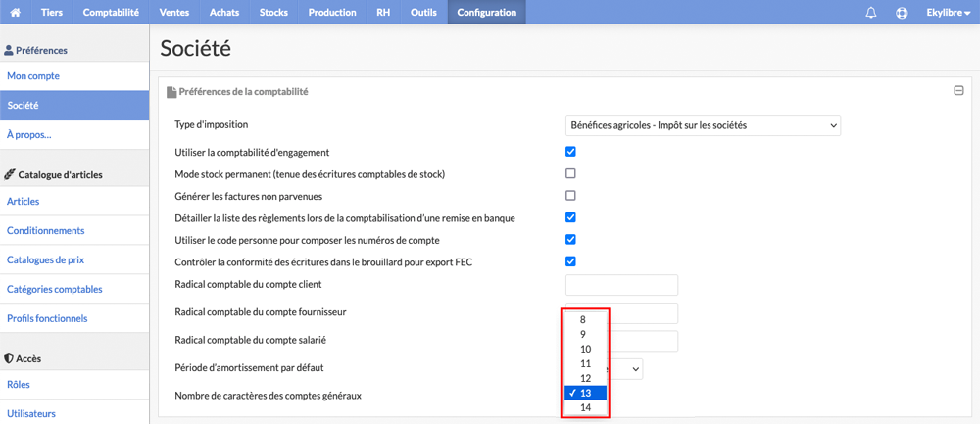
Task: Click the Radical comptable du compte fournisseur field
Action: (643, 312)
